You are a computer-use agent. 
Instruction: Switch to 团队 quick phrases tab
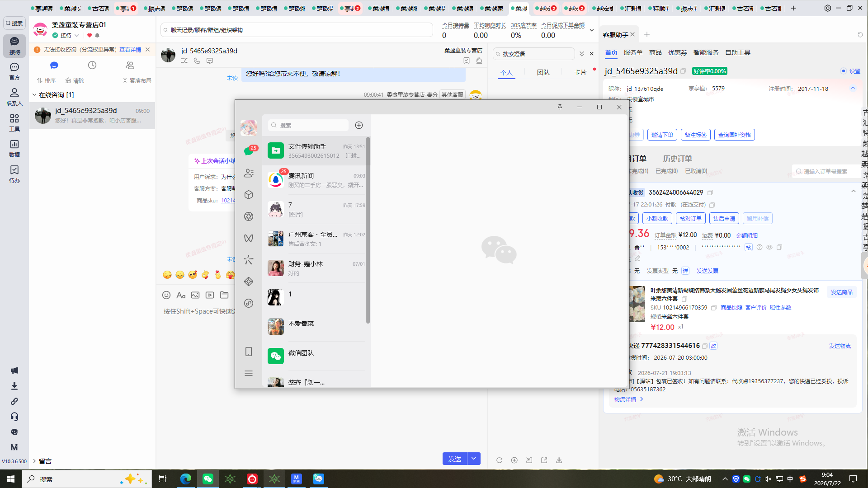(x=543, y=72)
